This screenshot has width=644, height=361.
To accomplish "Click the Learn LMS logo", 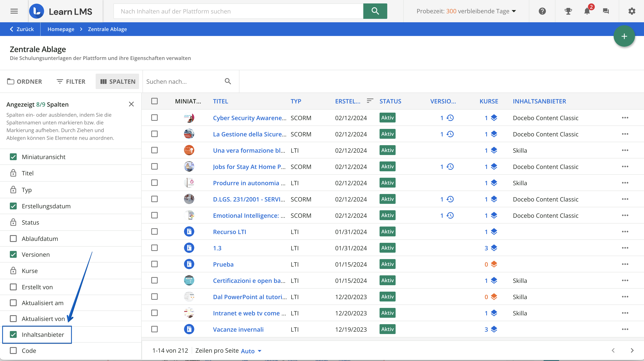I will (x=61, y=11).
